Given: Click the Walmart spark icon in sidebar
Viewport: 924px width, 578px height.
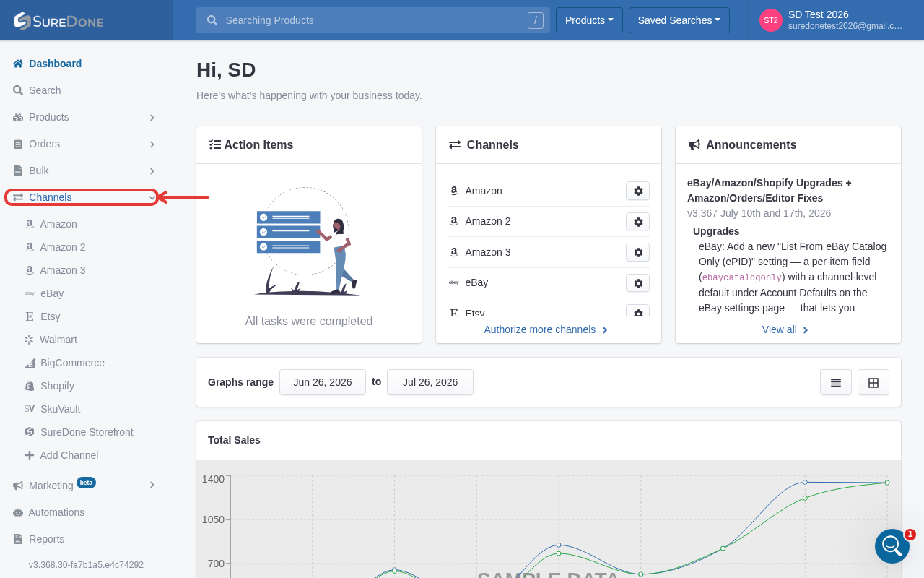Looking at the screenshot, I should coord(30,340).
